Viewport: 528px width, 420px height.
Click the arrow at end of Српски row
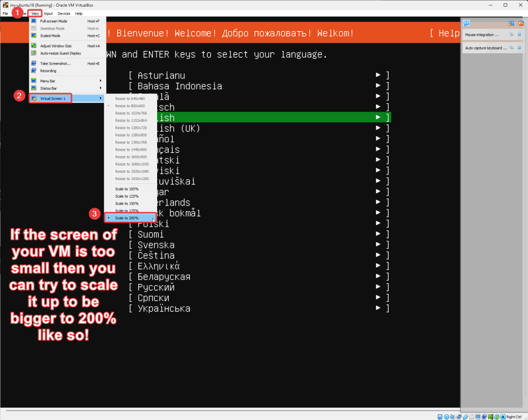[x=378, y=297]
